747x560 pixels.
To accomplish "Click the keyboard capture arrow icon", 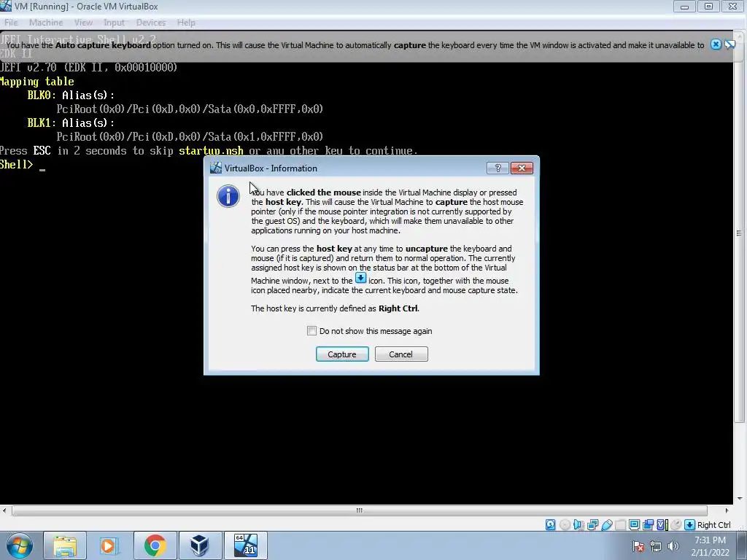I will point(689,525).
